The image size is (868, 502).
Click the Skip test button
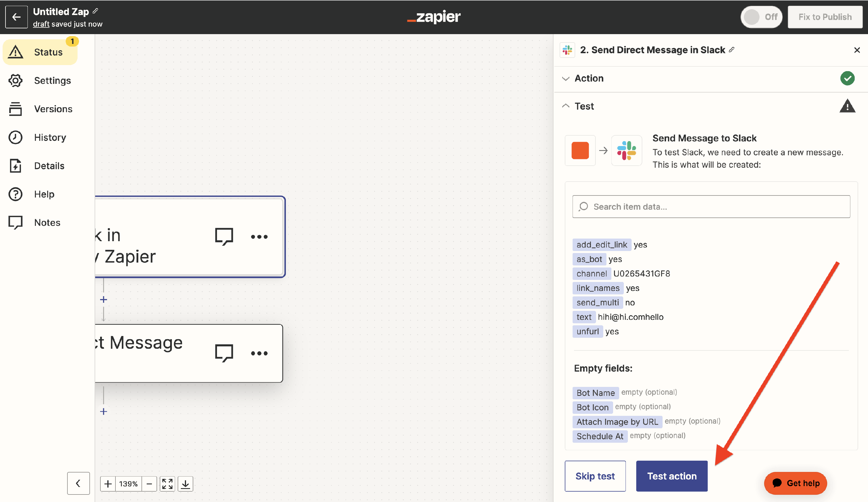[595, 476]
